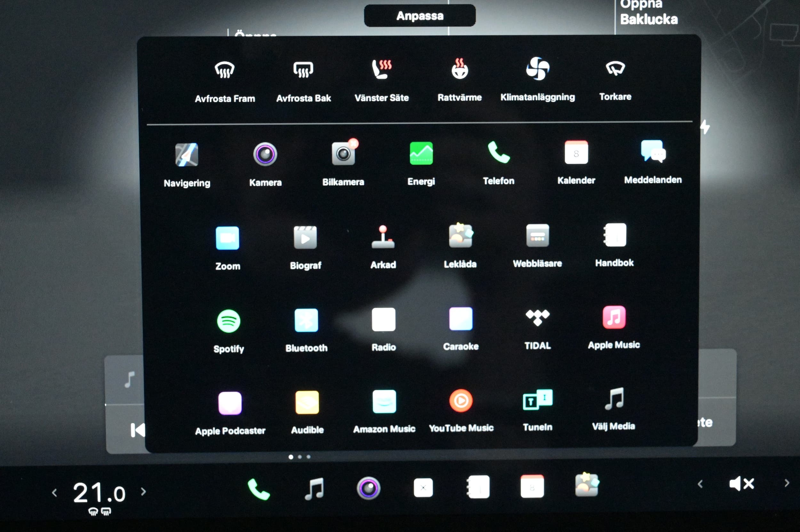Open toybox from the bottom dock

coord(587,485)
